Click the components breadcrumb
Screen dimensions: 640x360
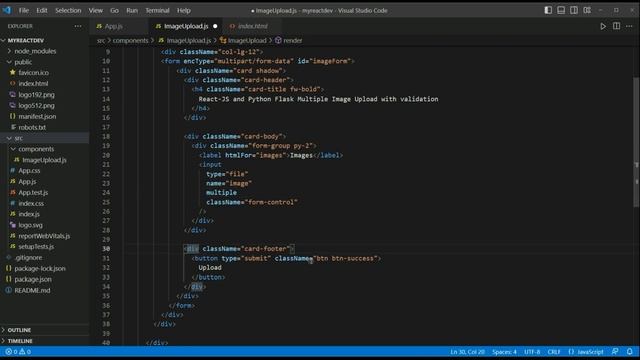(131, 40)
